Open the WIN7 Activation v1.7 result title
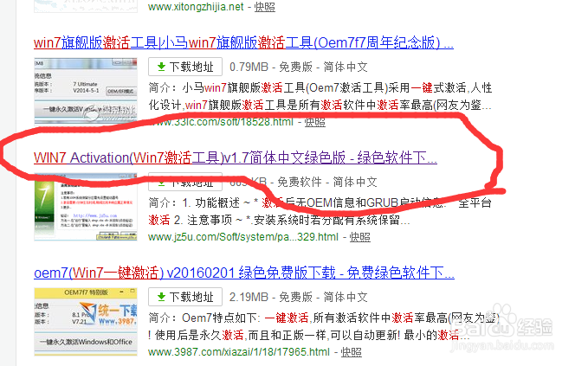 tap(236, 157)
